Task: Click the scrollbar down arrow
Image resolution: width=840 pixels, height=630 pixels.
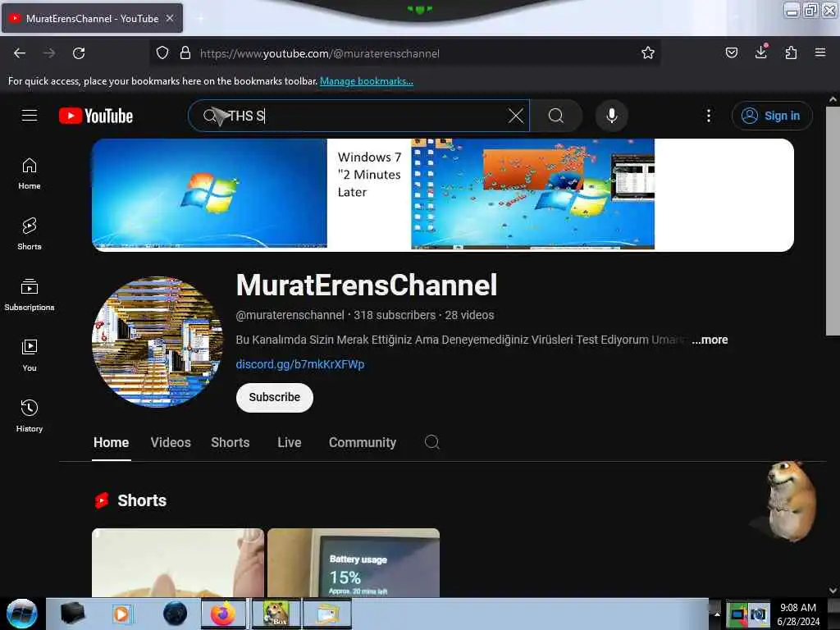Action: coord(832,591)
